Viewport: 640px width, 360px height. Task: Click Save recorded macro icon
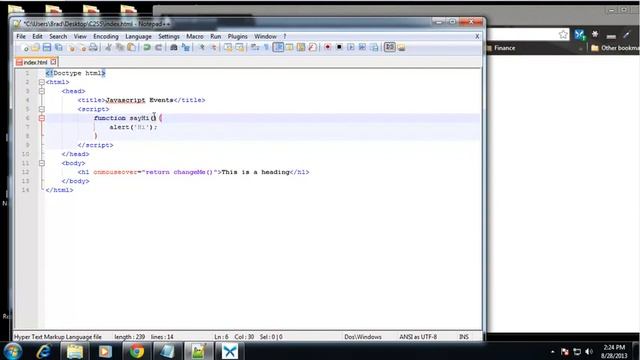pyautogui.click(x=374, y=47)
